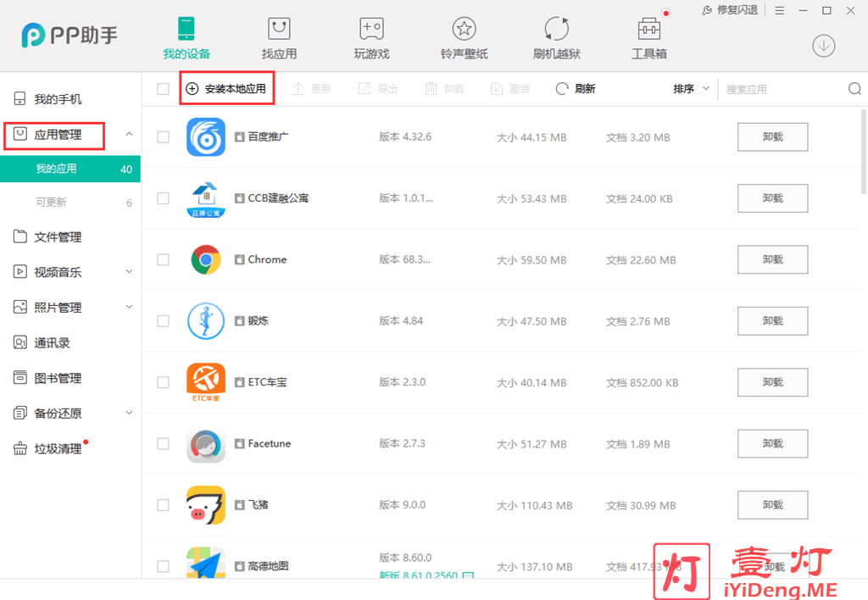The width and height of the screenshot is (868, 600).
Task: Open the 找应用 tab
Action: pyautogui.click(x=279, y=38)
